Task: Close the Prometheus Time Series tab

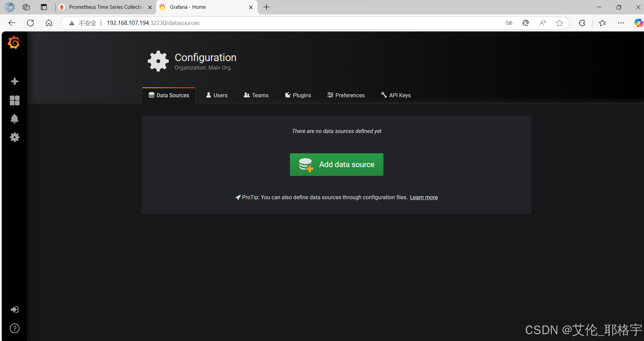Action: (150, 7)
